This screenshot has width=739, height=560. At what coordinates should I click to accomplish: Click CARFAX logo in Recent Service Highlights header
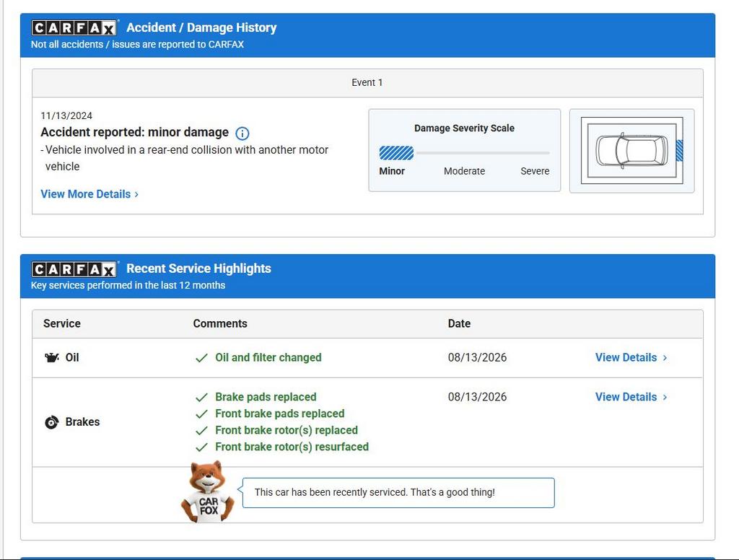pos(74,269)
